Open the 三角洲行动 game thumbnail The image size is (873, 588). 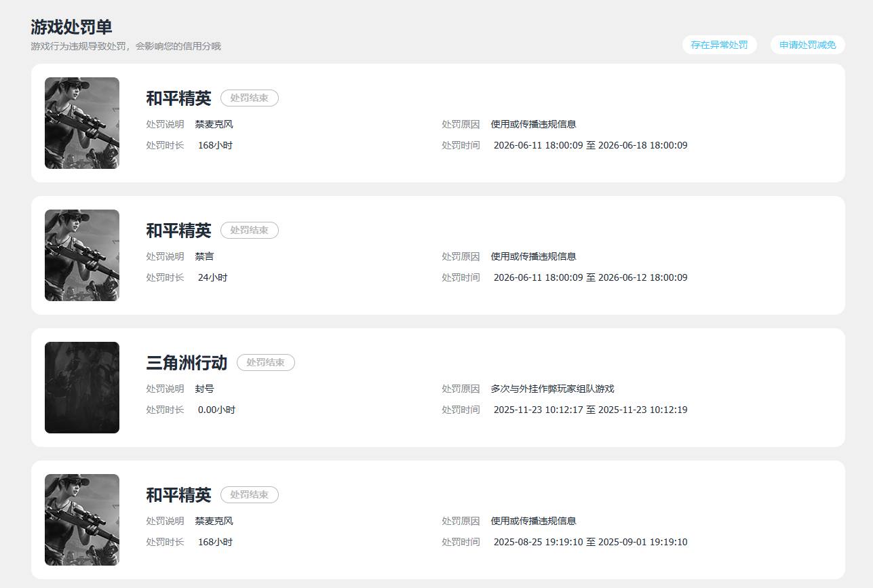(x=82, y=387)
